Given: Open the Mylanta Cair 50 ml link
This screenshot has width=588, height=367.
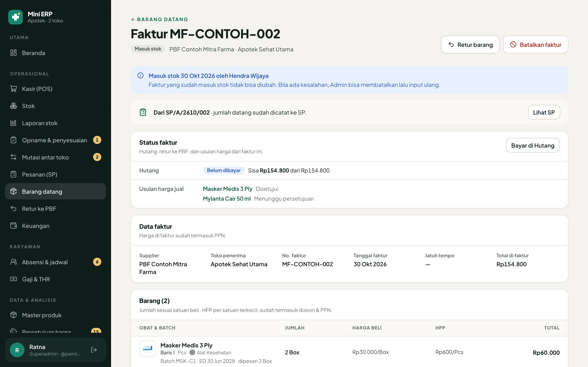Looking at the screenshot, I should click(x=227, y=199).
